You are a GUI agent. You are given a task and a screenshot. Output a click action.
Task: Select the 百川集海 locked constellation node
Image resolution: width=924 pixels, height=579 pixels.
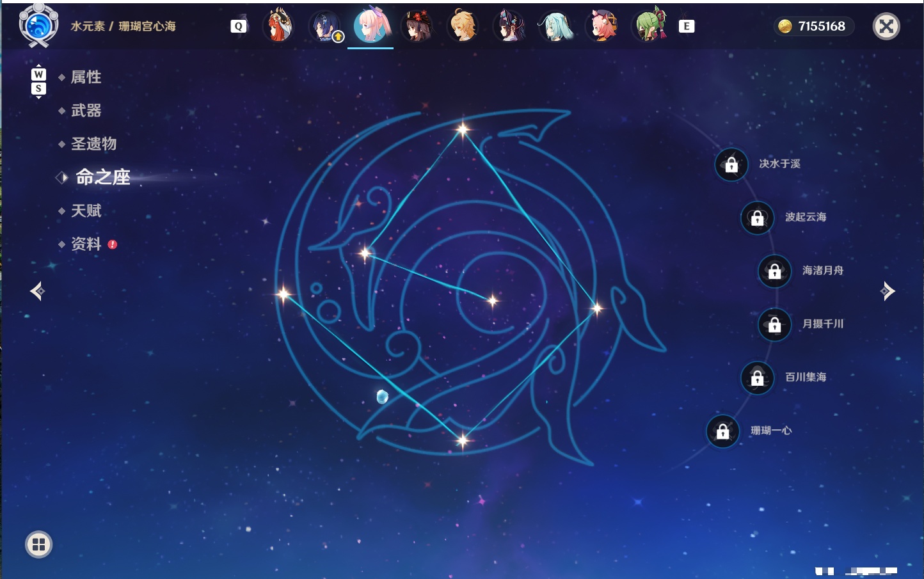[758, 378]
